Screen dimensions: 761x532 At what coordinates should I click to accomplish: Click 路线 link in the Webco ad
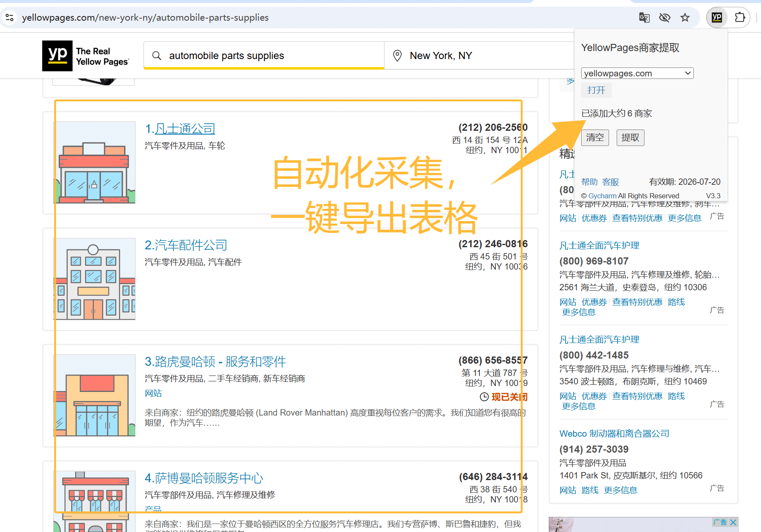click(590, 490)
